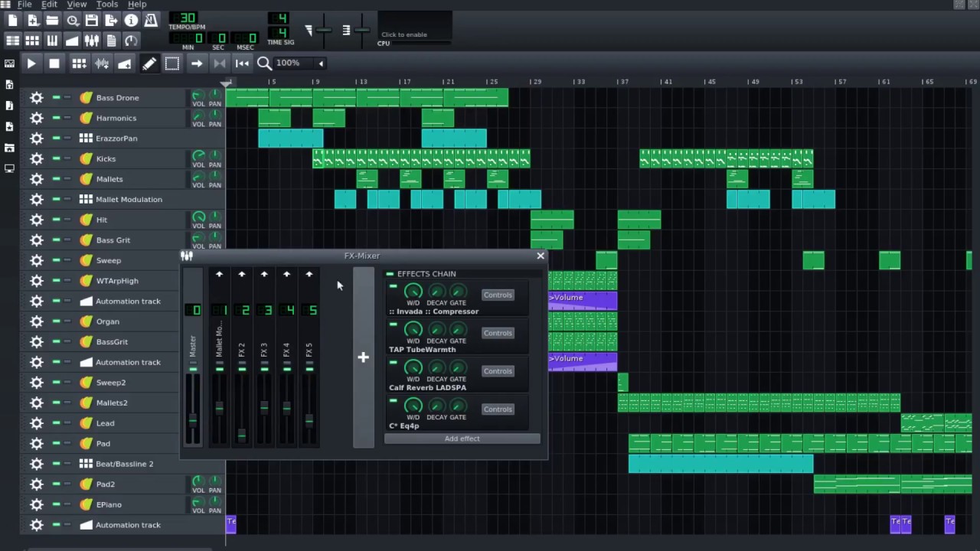Open Controls for TAP TubeWarmth
The image size is (980, 551).
pyautogui.click(x=498, y=333)
